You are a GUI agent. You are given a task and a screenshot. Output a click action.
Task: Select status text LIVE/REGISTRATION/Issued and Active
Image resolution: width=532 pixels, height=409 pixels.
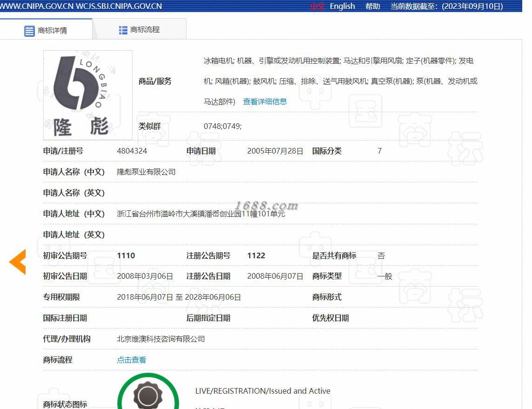[263, 391]
